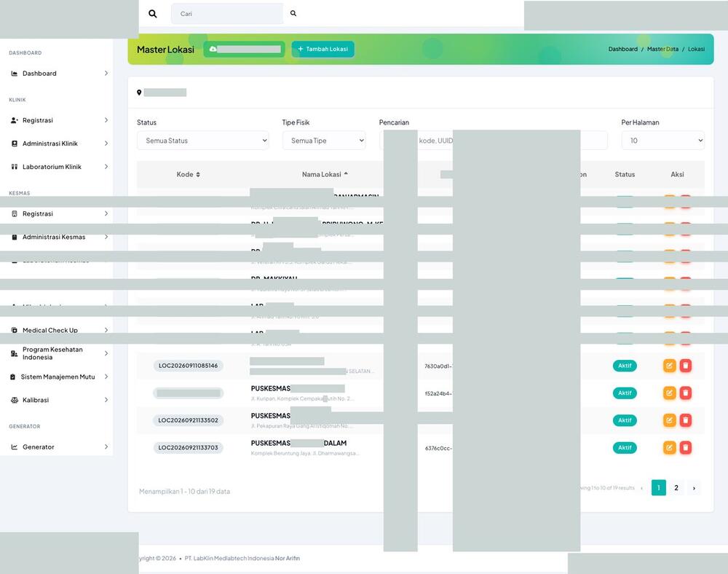Delete row LOC20260911085146
728x574 pixels.
685,366
